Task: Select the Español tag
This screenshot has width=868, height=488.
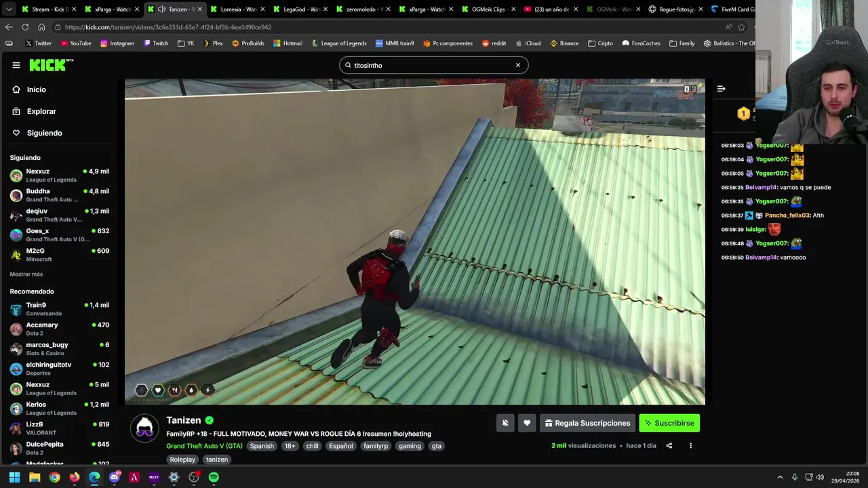Action: click(340, 446)
